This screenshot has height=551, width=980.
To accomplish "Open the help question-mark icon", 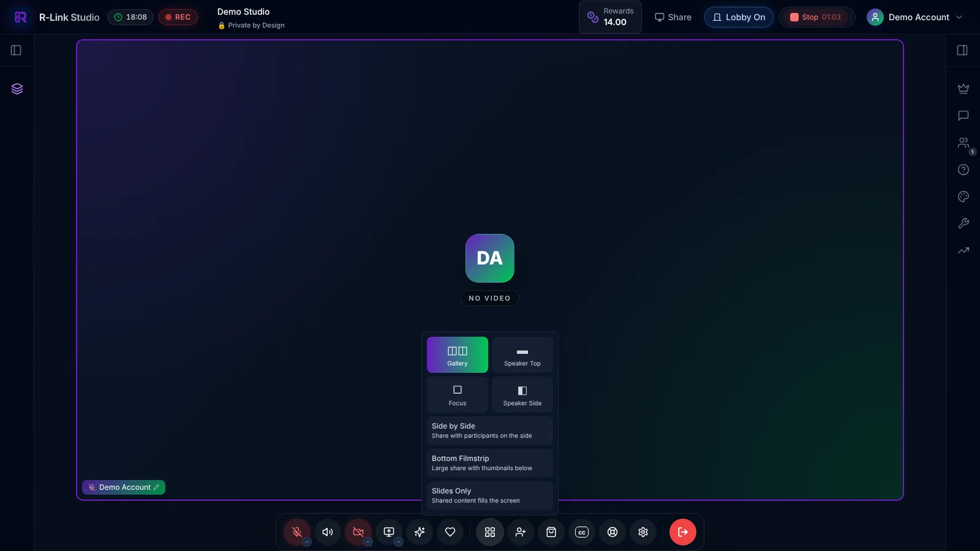I will (963, 170).
